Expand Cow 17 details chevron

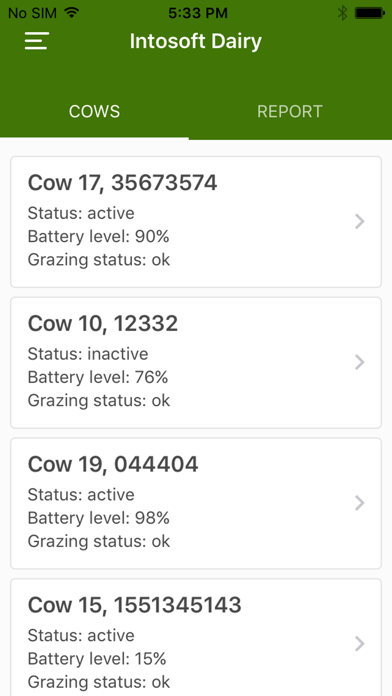(x=360, y=221)
